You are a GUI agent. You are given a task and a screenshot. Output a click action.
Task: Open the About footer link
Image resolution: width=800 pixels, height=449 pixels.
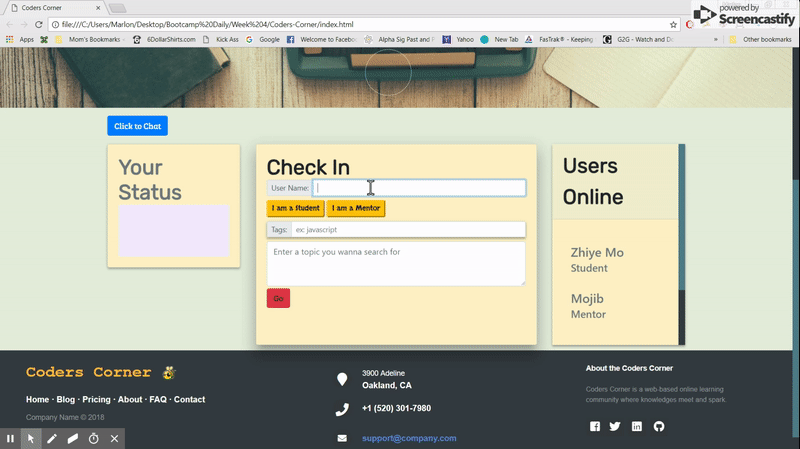point(130,400)
